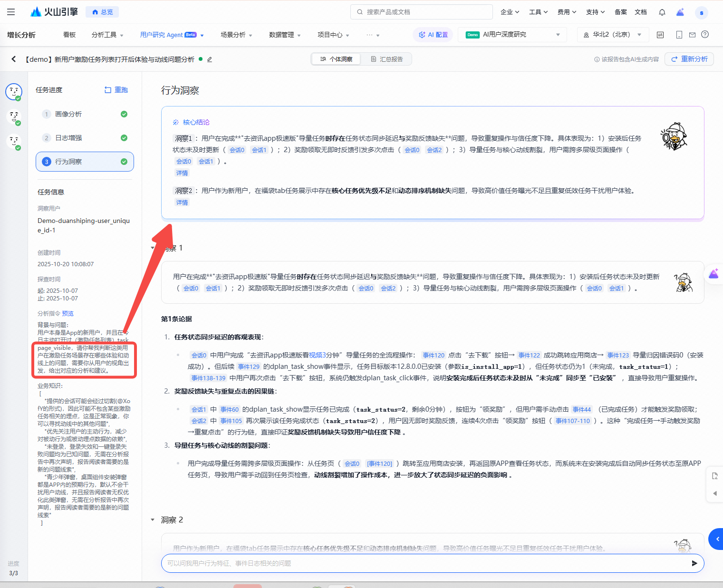Screen dimensions: 723x588
Task: Go back using the left arrow
Action: pos(14,59)
